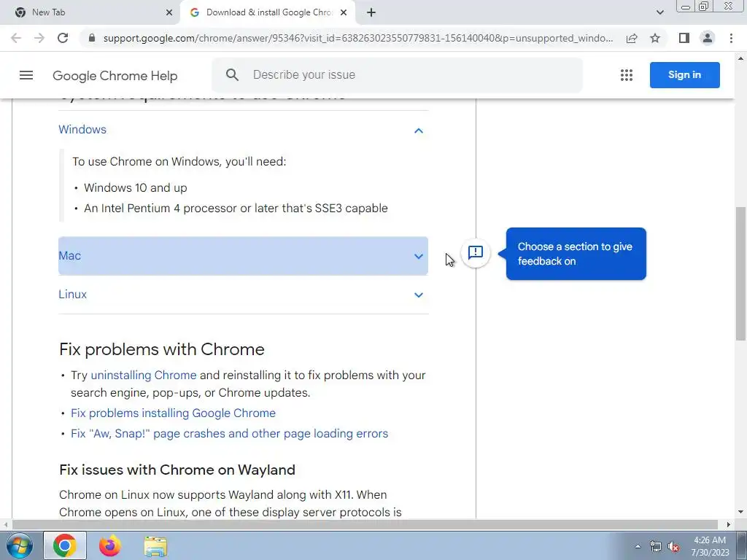Image resolution: width=747 pixels, height=560 pixels.
Task: Open the browser side panel
Action: 684,38
